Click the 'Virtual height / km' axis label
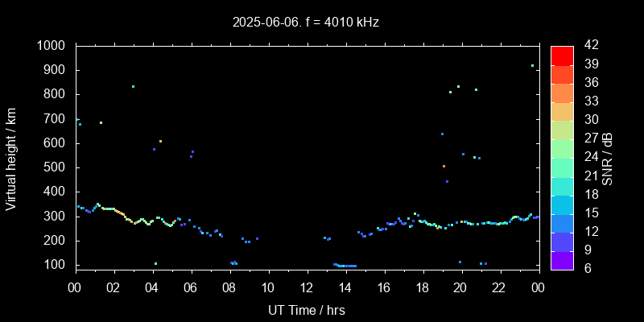Viewport: 644px width, 322px height. [11, 158]
